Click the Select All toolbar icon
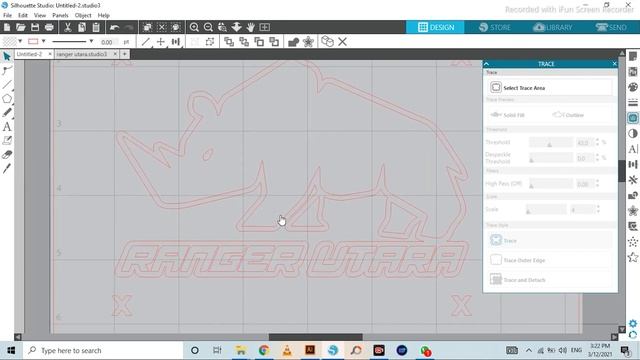640x360 pixels. pos(147,27)
